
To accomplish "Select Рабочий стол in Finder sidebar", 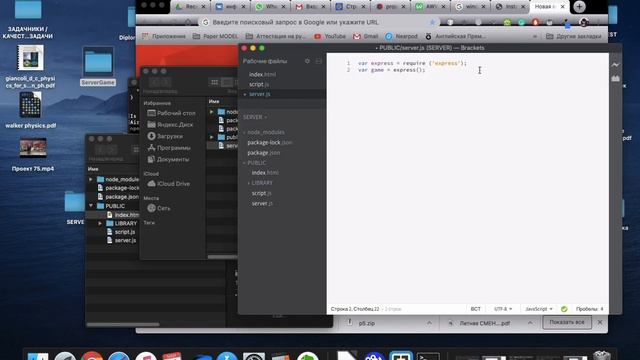I will [171, 113].
